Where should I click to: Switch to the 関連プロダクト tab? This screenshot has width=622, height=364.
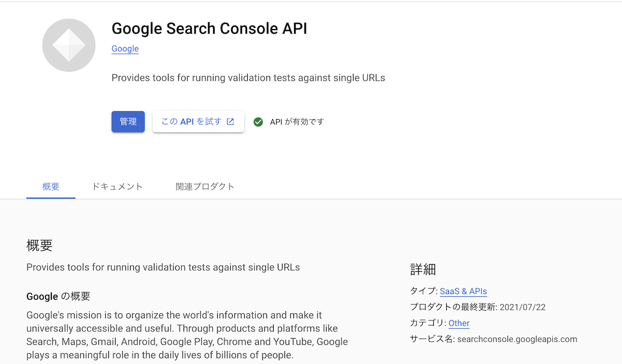pyautogui.click(x=205, y=186)
